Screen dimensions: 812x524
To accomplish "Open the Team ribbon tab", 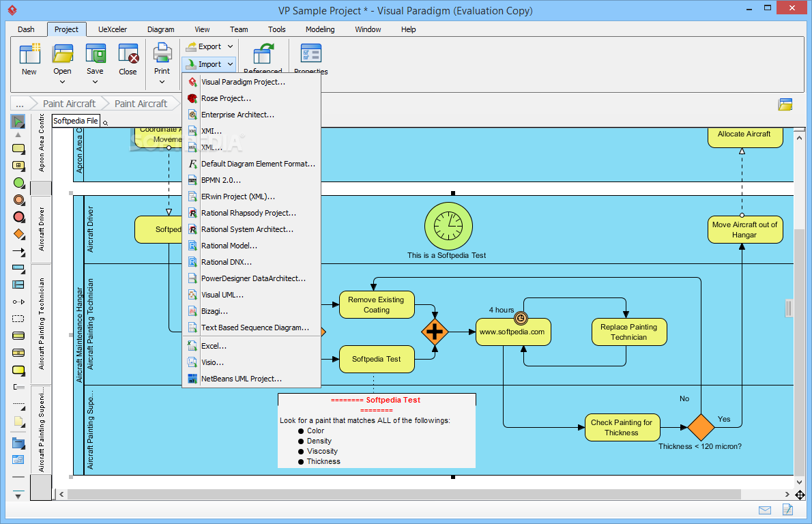I will pyautogui.click(x=239, y=29).
